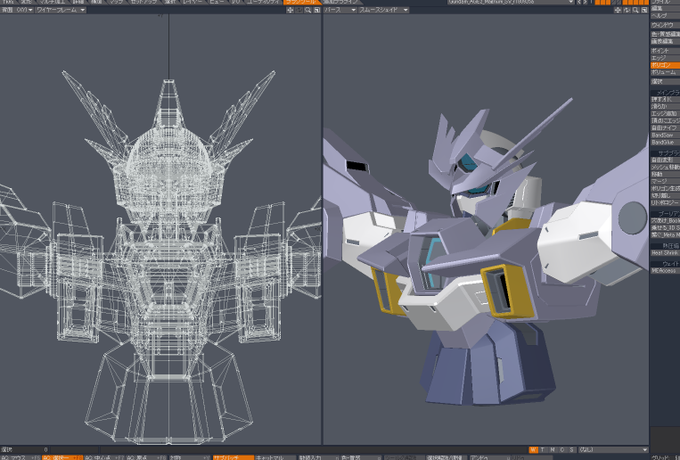Click the Heat Shrink tool button
The image size is (680, 460).
665,253
